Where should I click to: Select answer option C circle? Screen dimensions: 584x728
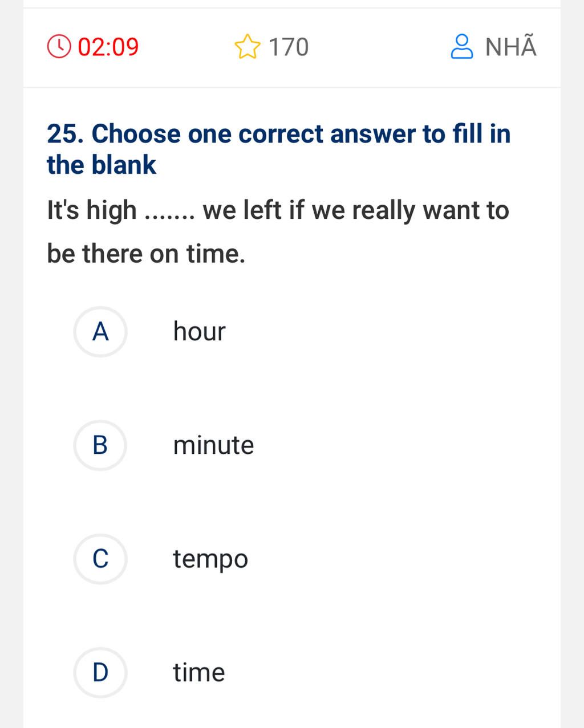pyautogui.click(x=100, y=559)
